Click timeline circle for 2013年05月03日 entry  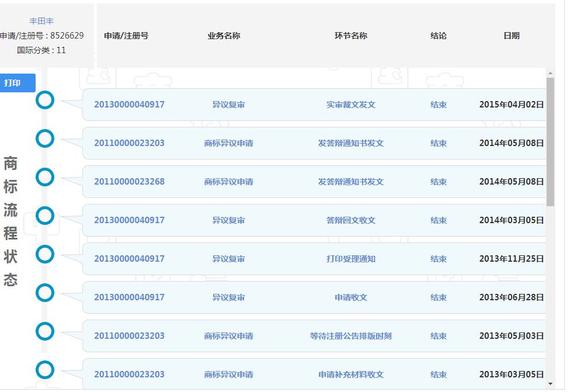[45, 331]
